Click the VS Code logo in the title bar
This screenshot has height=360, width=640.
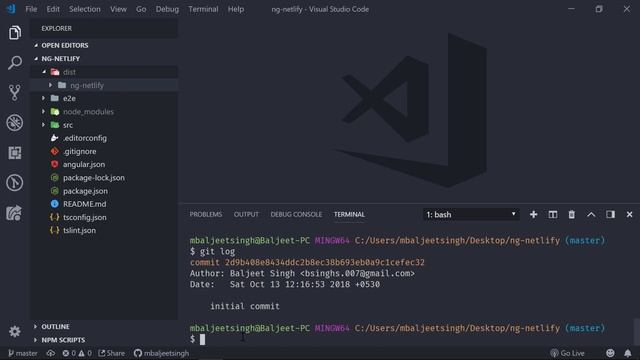tap(11, 9)
